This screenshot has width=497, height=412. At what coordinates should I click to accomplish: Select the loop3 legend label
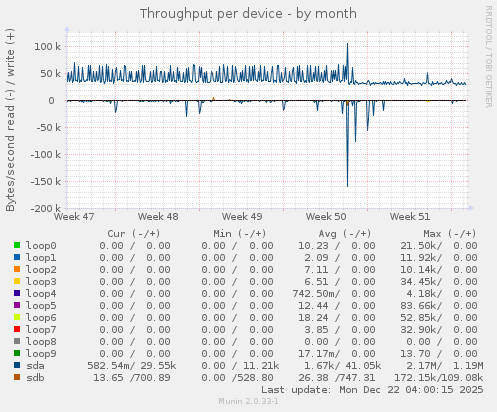click(x=41, y=282)
